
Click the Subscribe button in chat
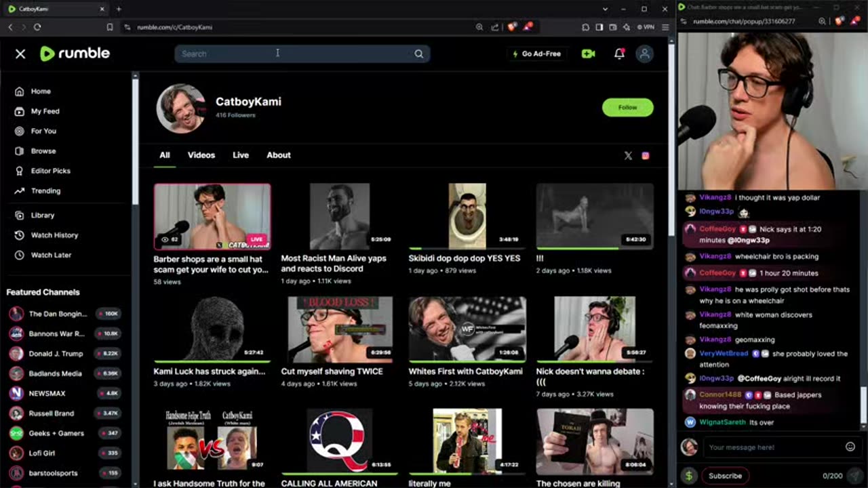725,476
